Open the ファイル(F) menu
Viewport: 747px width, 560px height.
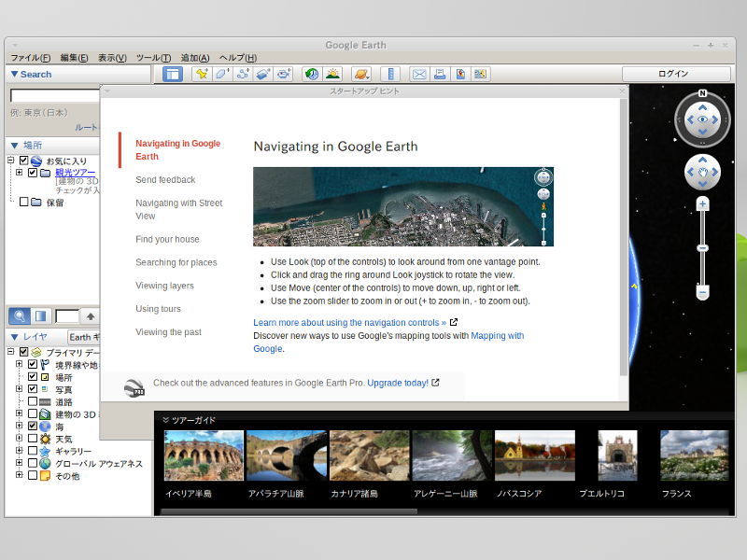coord(31,58)
